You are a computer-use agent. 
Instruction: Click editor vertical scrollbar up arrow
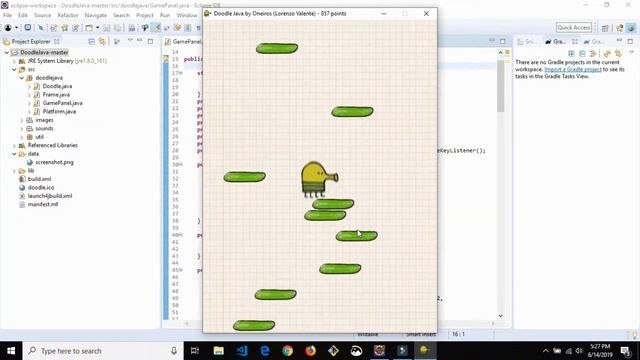click(x=500, y=53)
